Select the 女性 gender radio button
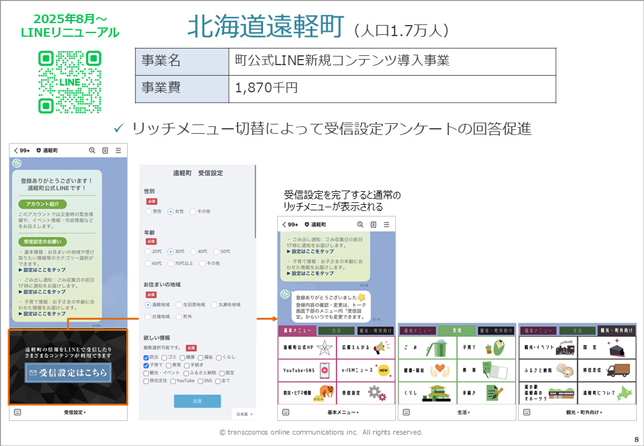 [170, 211]
